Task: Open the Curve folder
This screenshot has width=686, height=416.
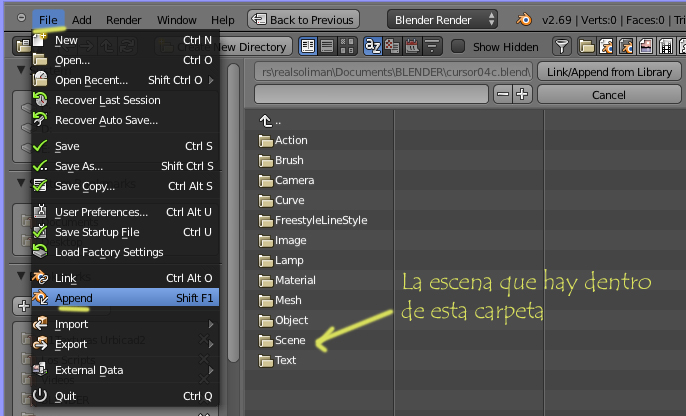Action: [281, 200]
